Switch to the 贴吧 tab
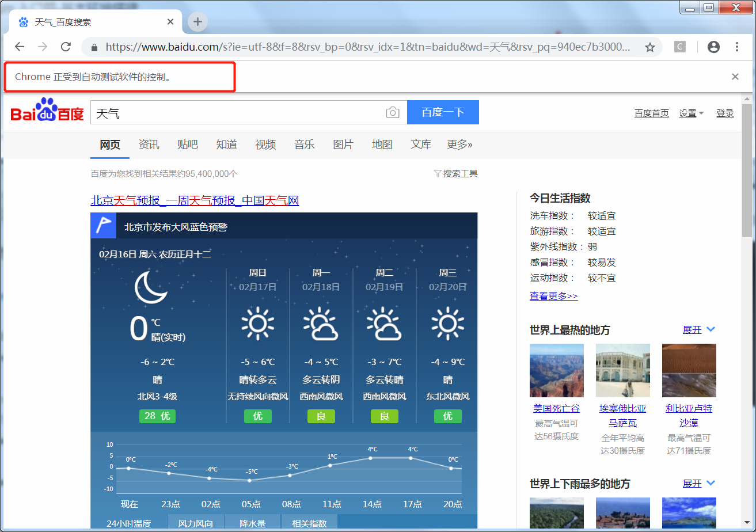The image size is (756, 532). (188, 145)
